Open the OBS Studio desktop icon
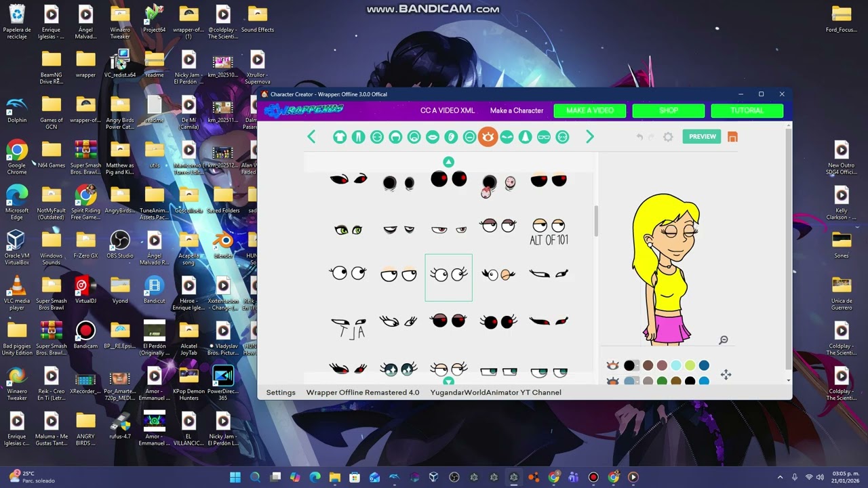 [120, 245]
